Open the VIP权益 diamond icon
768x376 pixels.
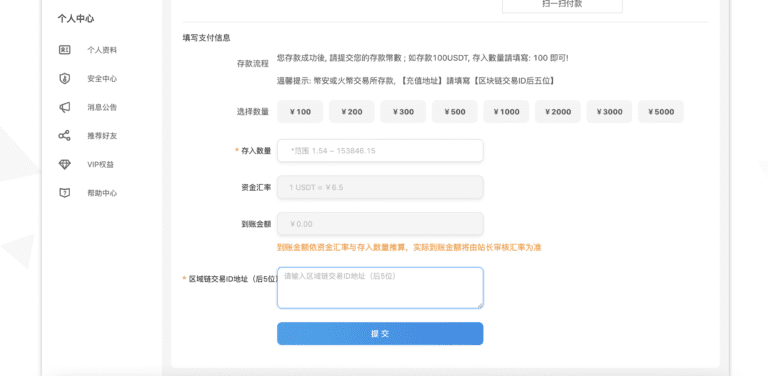pos(65,164)
